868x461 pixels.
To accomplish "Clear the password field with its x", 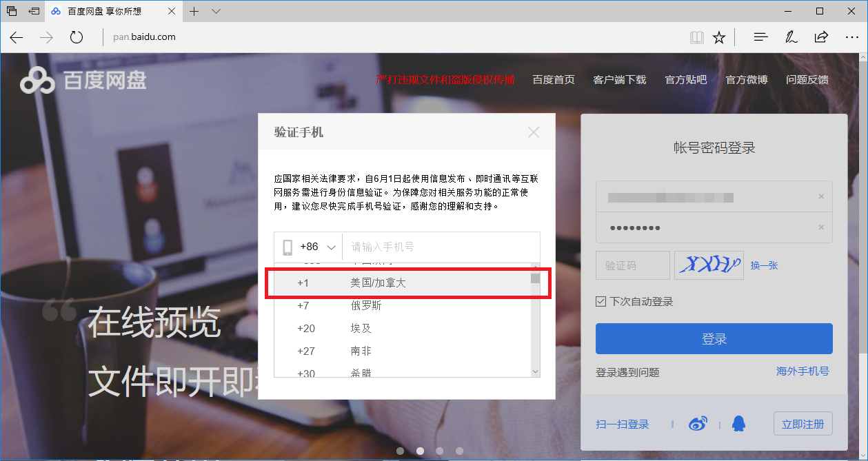I will tap(821, 227).
